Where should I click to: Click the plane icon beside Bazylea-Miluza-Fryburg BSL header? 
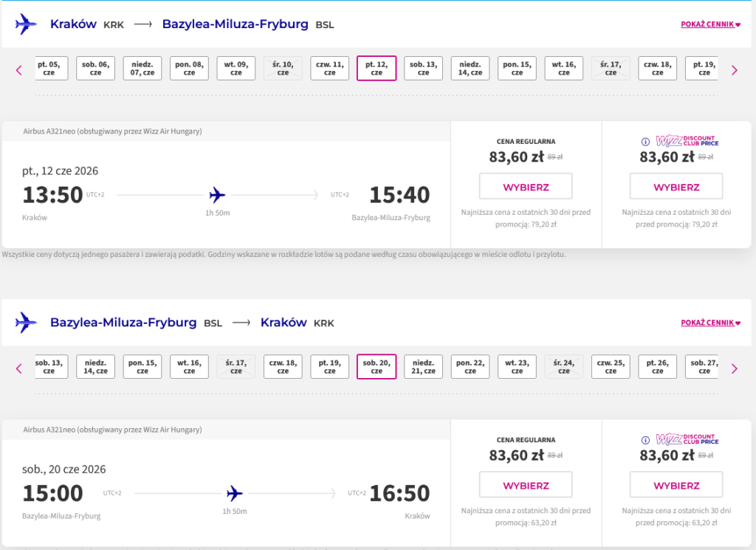(26, 323)
